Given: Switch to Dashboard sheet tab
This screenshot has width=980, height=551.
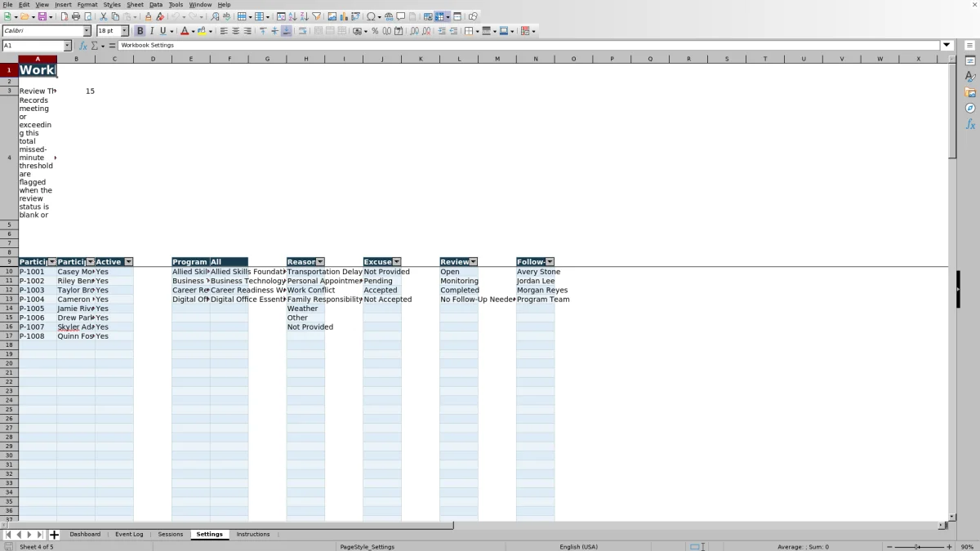Looking at the screenshot, I should 85,534.
